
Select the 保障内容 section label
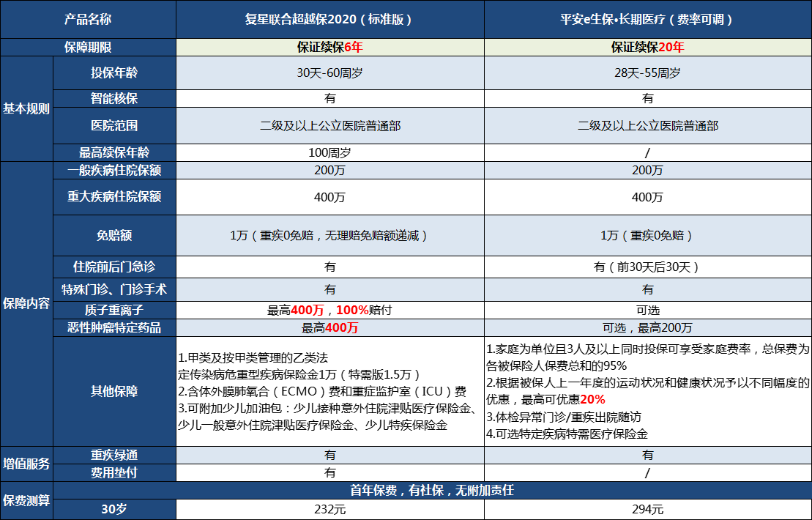point(26,303)
